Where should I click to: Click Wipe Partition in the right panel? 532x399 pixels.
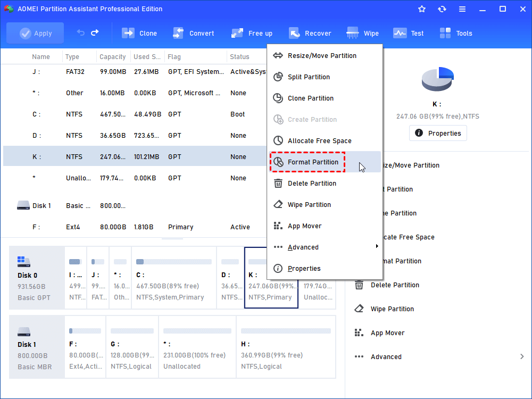click(392, 309)
